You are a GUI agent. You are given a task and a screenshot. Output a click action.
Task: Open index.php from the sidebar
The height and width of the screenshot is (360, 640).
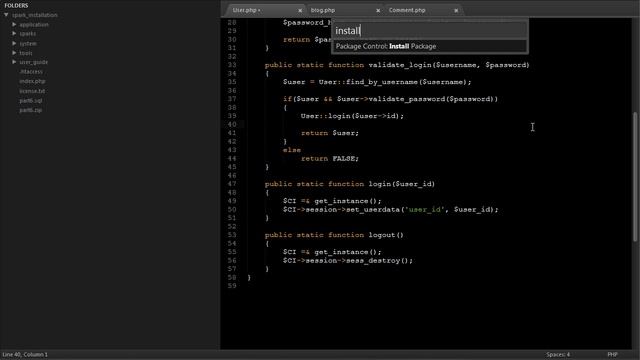[x=32, y=81]
